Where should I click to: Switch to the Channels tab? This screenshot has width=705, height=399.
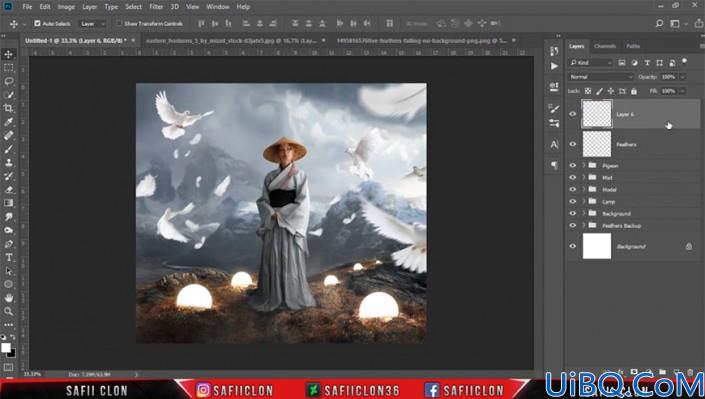tap(605, 46)
